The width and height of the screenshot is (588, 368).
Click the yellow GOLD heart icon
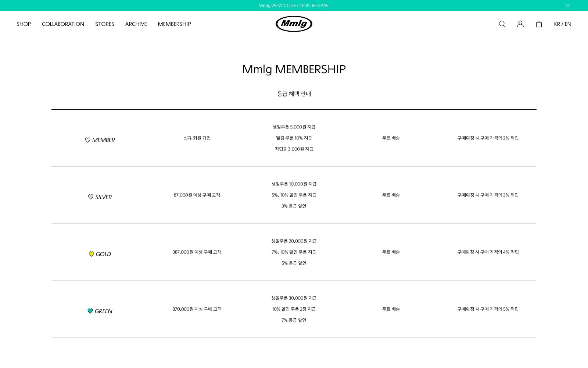[92, 254]
